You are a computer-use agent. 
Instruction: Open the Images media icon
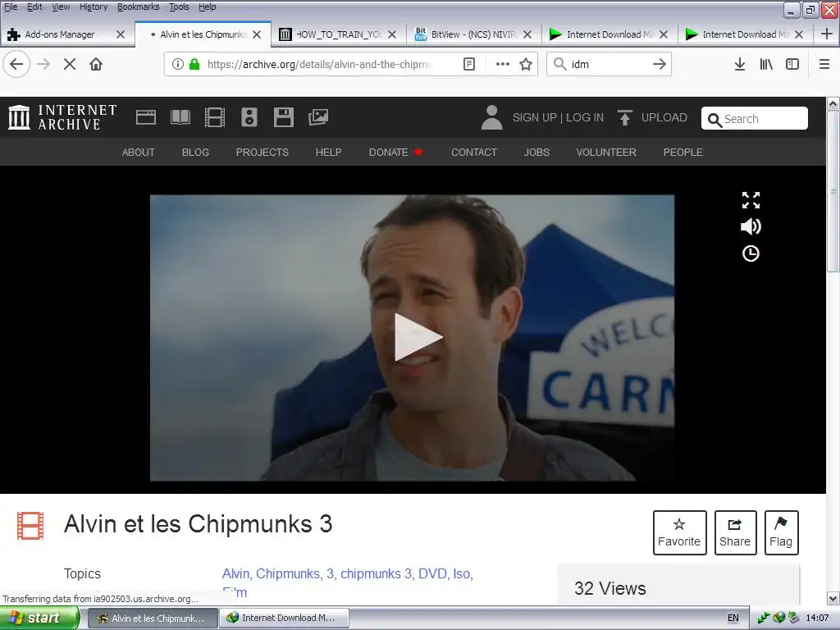point(318,117)
